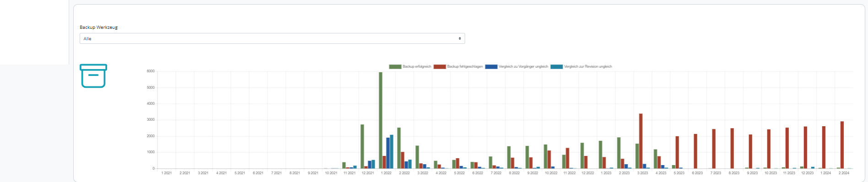Click the 1 2022 axis label
Viewport: 868px width, 182px height.
386,173
